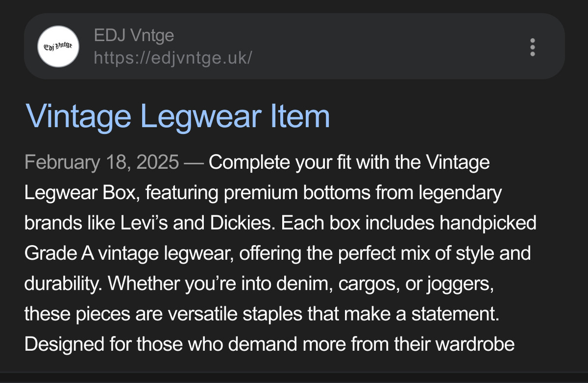This screenshot has height=383, width=588.
Task: Click the word durability in the description
Action: [63, 283]
